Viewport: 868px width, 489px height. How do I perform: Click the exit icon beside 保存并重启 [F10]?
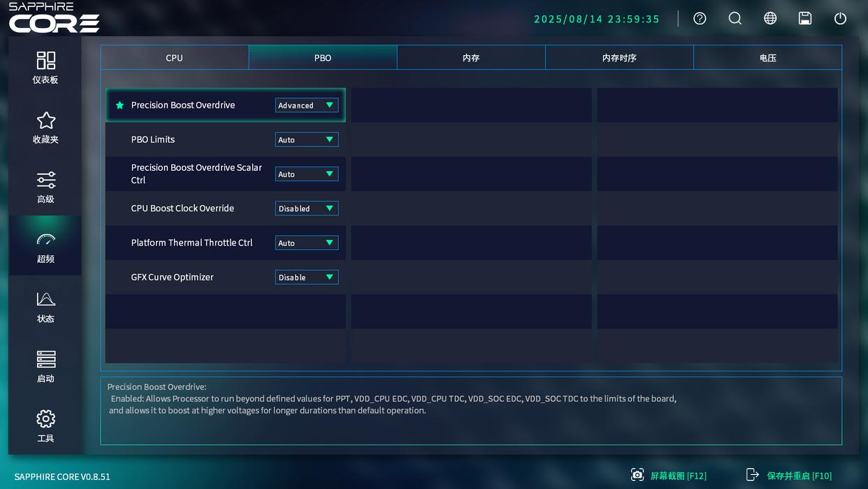(x=752, y=475)
